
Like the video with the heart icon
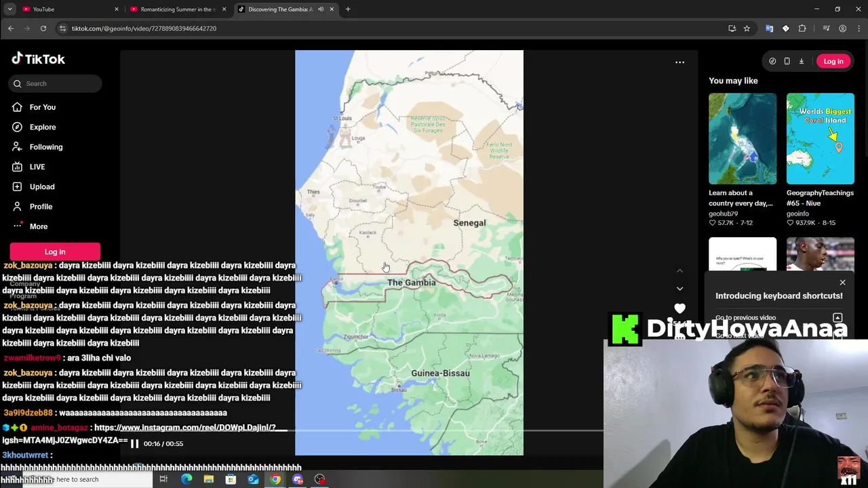[x=679, y=308]
